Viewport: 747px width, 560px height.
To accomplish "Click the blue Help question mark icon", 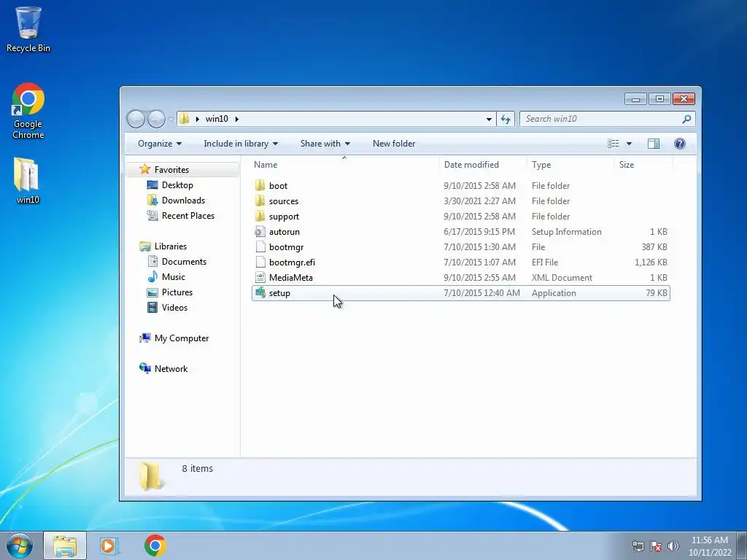I will (x=680, y=144).
